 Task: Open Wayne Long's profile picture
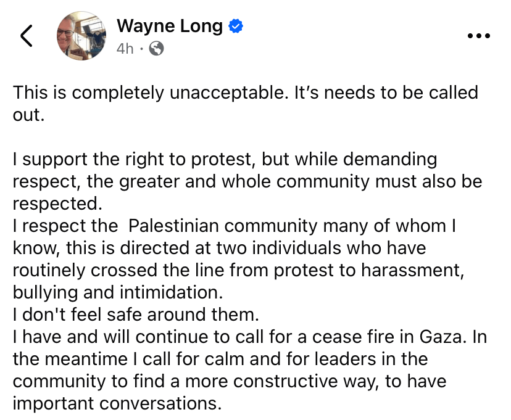[81, 36]
